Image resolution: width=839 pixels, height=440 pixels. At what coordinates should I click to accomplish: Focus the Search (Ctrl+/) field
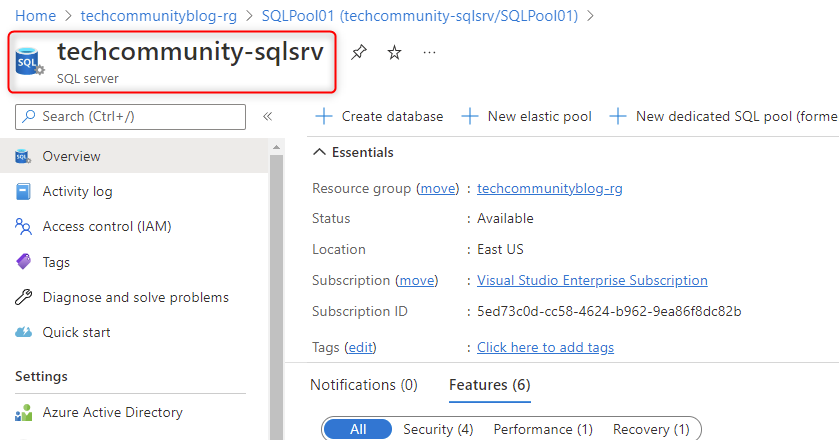point(131,117)
